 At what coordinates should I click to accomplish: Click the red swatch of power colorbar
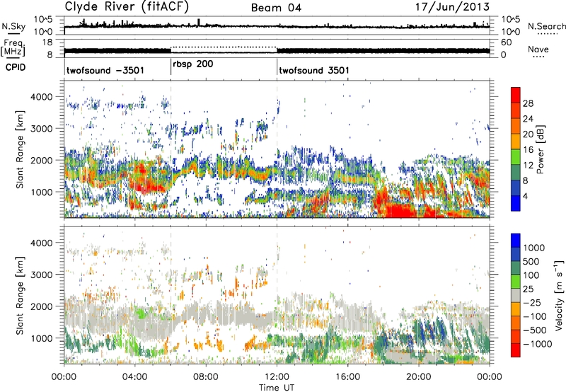(516, 96)
